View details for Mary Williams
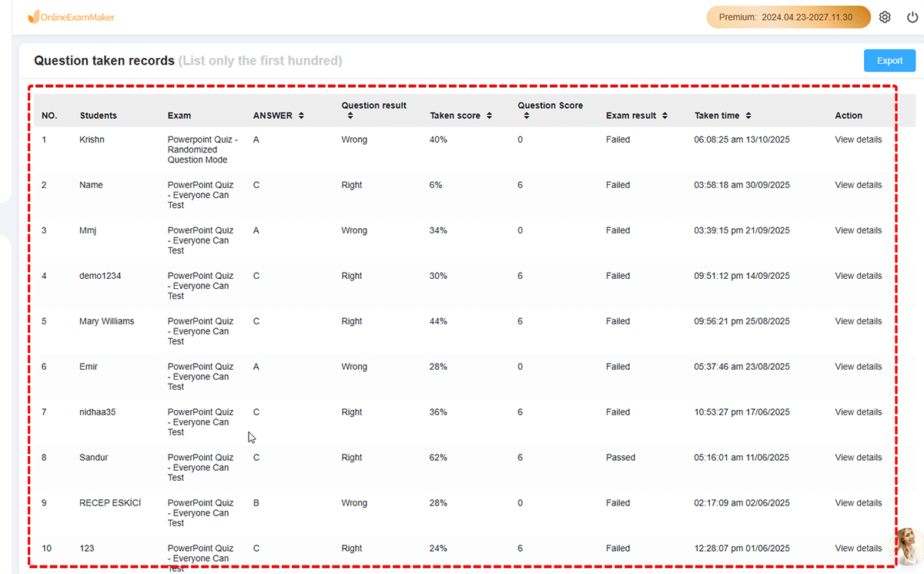 point(858,321)
